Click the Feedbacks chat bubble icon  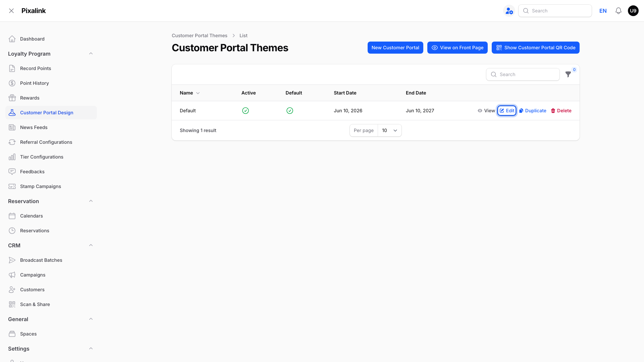[x=12, y=172]
